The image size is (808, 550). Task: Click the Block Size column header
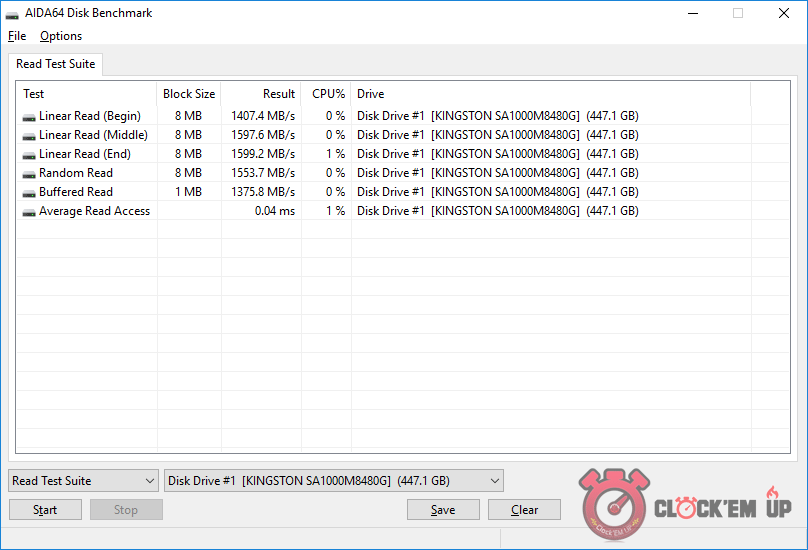point(189,94)
